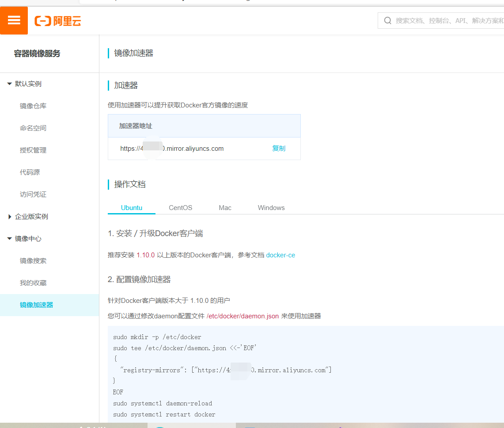Viewport: 504px width, 428px height.
Task: Switch to the Mac tab
Action: pos(225,207)
